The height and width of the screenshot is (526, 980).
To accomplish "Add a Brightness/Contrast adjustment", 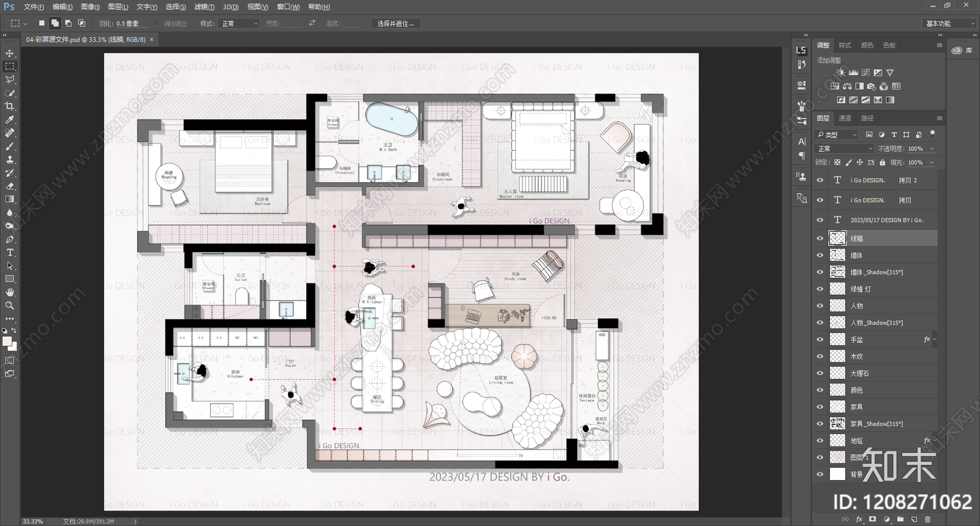I will (x=841, y=72).
